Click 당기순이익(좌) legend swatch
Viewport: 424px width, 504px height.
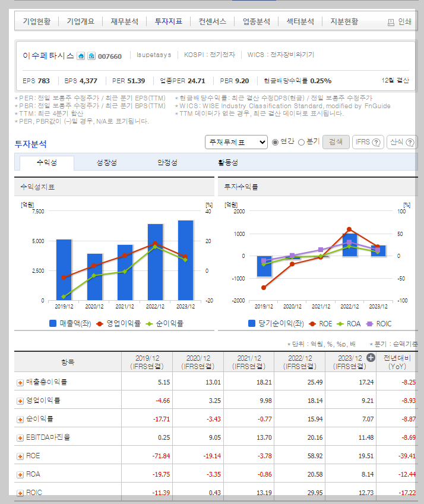tap(252, 323)
